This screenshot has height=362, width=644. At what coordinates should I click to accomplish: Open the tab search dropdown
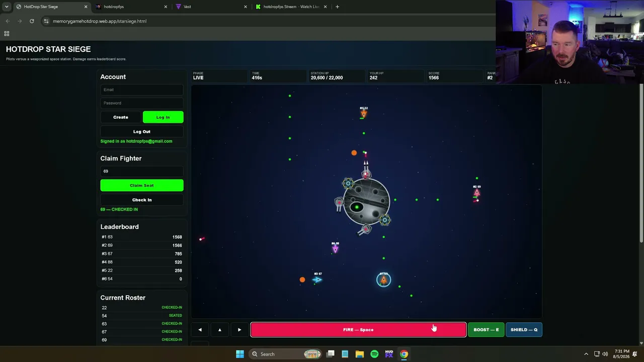point(6,7)
